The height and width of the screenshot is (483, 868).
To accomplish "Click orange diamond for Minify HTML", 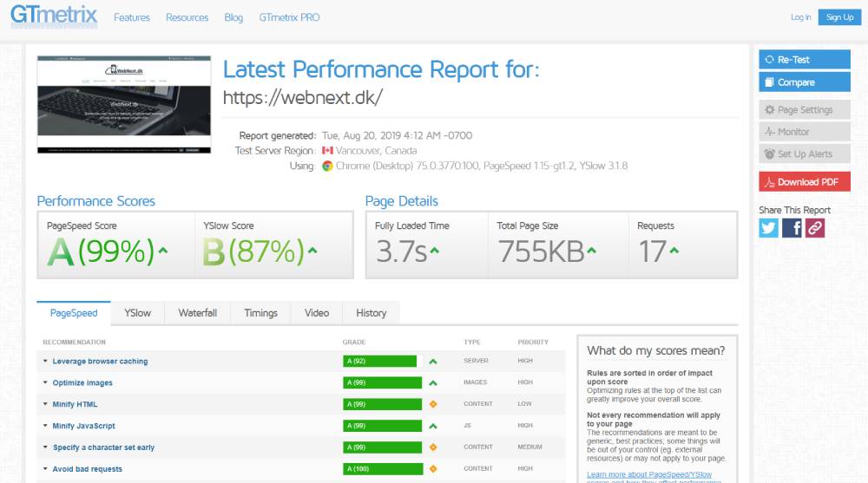I will 433,404.
